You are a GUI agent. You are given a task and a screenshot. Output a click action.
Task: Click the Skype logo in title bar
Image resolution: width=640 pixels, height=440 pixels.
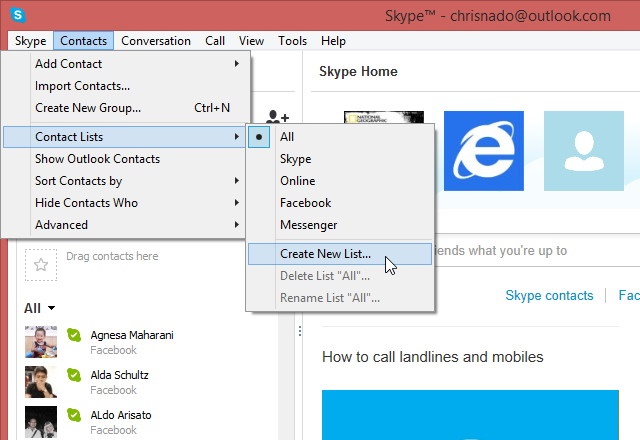point(18,15)
